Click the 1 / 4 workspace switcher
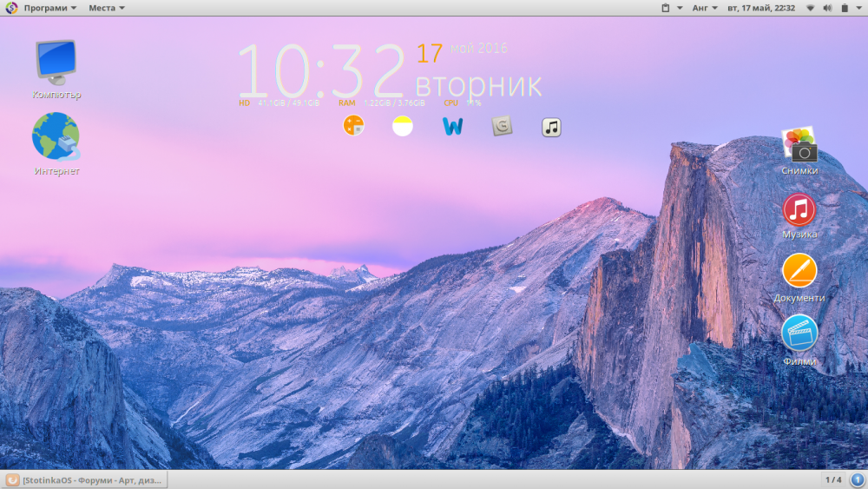Image resolution: width=868 pixels, height=489 pixels. (833, 479)
